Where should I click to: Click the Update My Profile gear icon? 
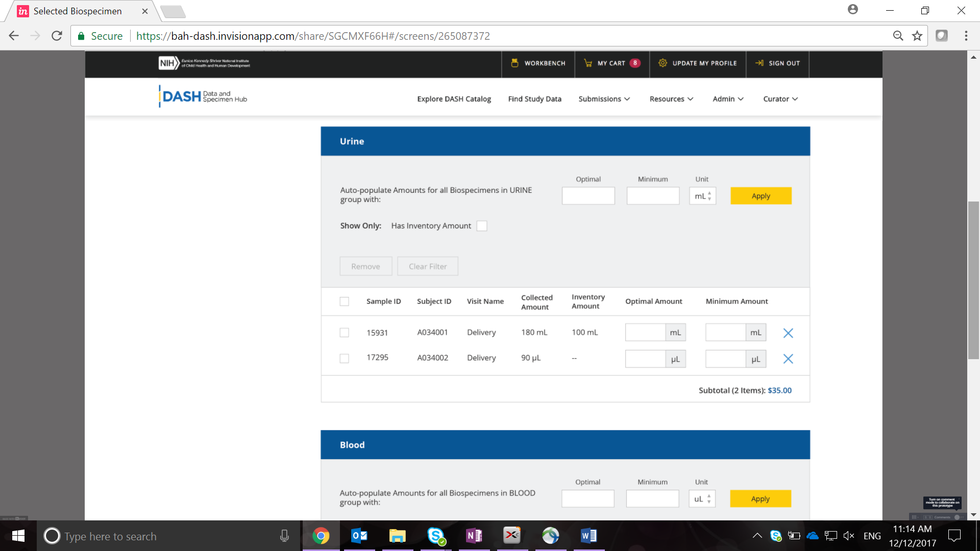point(663,63)
